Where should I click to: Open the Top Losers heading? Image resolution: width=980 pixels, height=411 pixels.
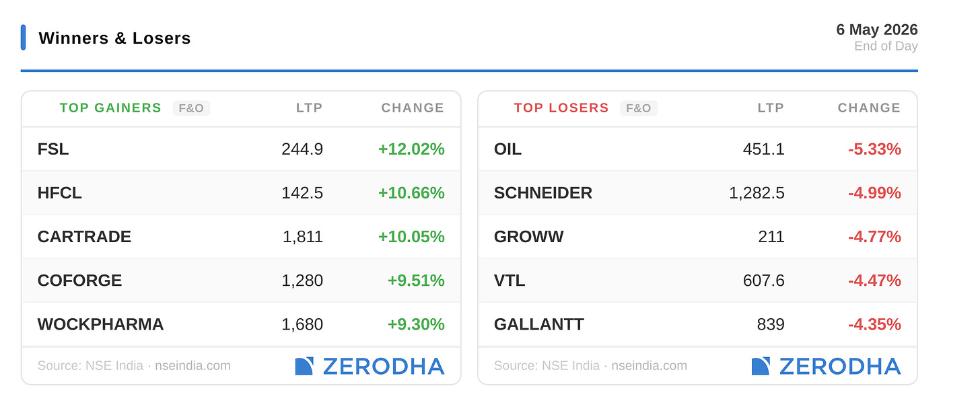pos(561,108)
